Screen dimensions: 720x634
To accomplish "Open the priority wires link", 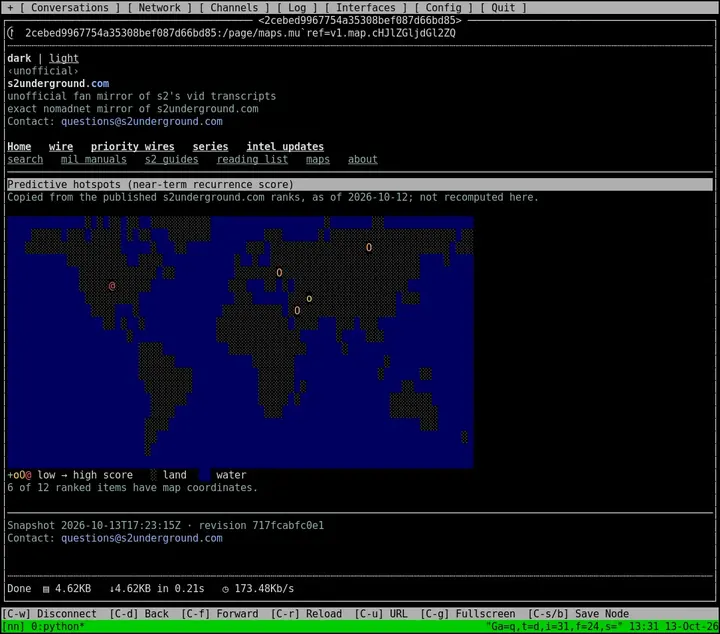I will coord(132,146).
